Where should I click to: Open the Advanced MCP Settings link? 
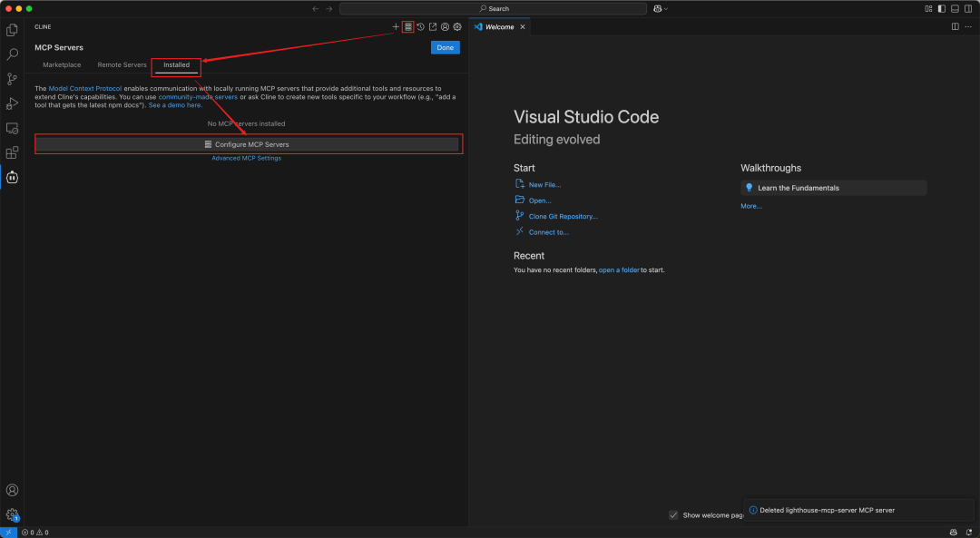tap(246, 158)
